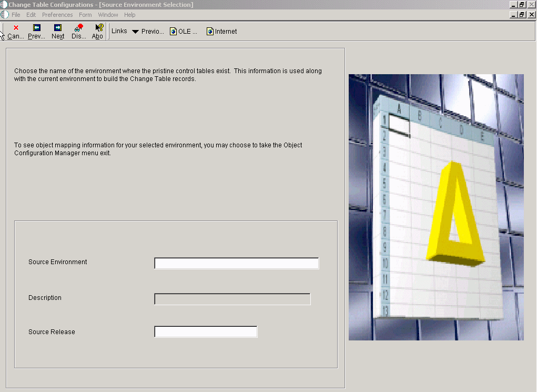Click the Previo... link on toolbar

(153, 32)
